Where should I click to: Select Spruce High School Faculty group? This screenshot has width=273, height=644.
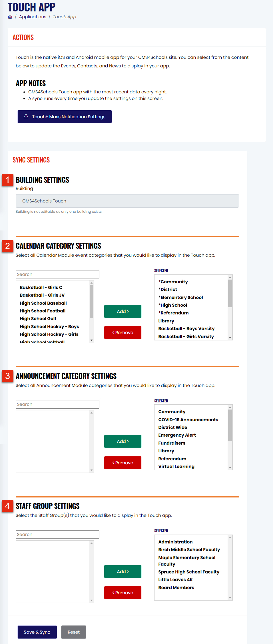point(189,572)
